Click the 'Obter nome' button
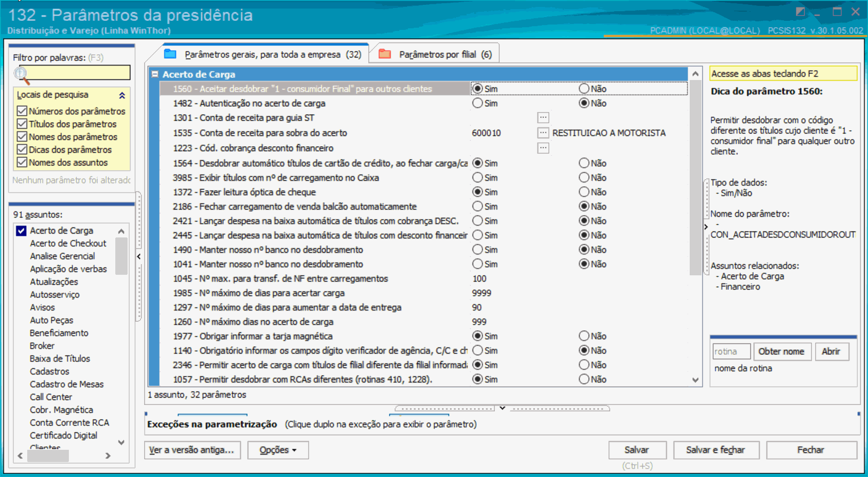This screenshot has height=477, width=868. coord(782,352)
